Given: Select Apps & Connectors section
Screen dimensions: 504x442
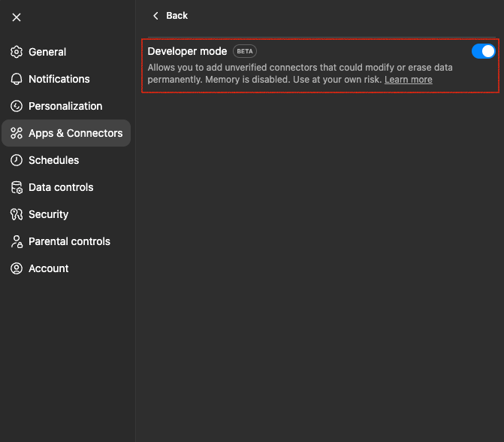Looking at the screenshot, I should tap(66, 133).
